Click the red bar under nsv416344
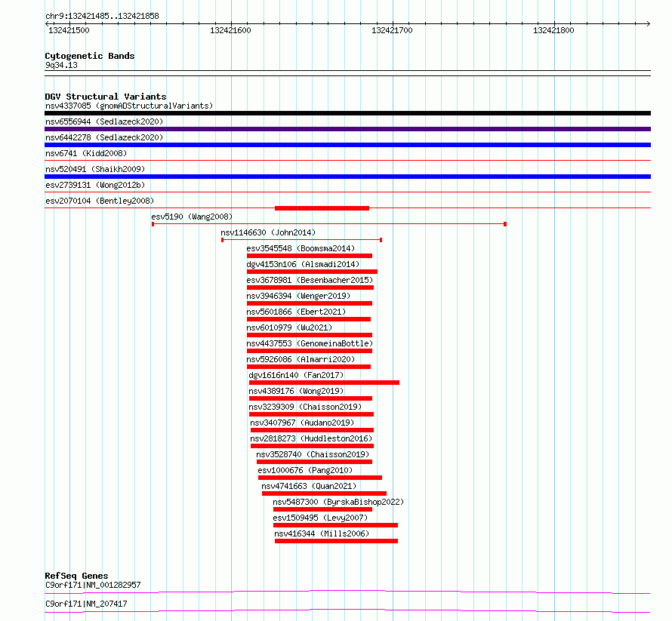This screenshot has width=672, height=621. [337, 541]
